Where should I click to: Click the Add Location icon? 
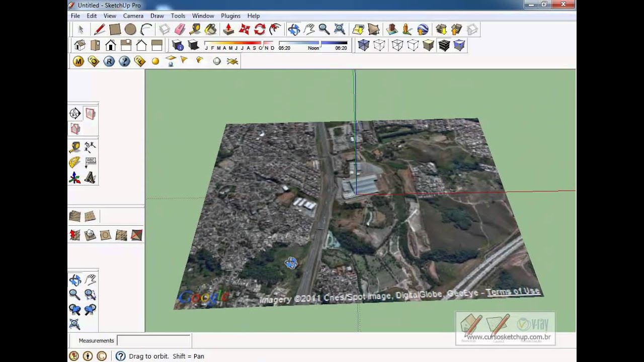[358, 30]
